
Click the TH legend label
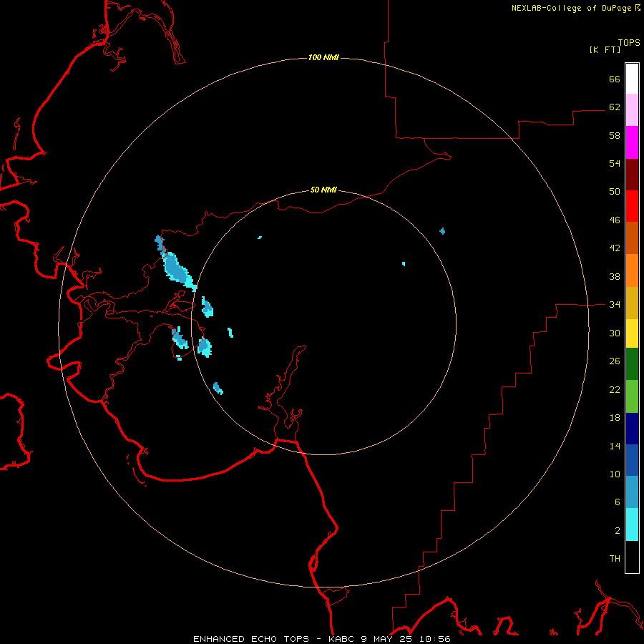click(x=615, y=559)
